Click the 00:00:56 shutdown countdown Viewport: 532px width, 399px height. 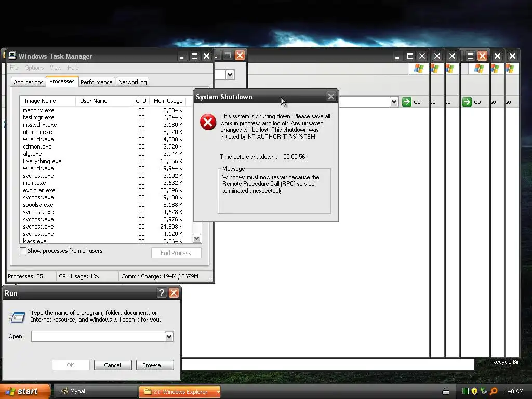(x=294, y=157)
